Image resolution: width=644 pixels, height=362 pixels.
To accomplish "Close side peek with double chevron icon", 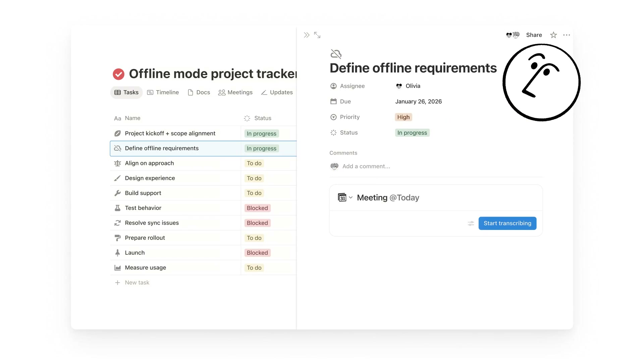I will click(x=306, y=35).
